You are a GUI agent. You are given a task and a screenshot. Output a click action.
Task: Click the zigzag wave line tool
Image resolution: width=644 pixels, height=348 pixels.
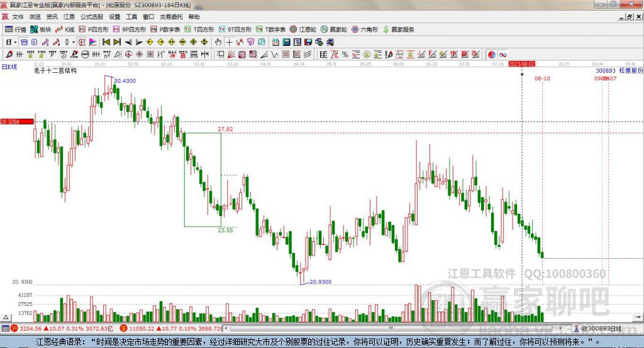pos(275,55)
